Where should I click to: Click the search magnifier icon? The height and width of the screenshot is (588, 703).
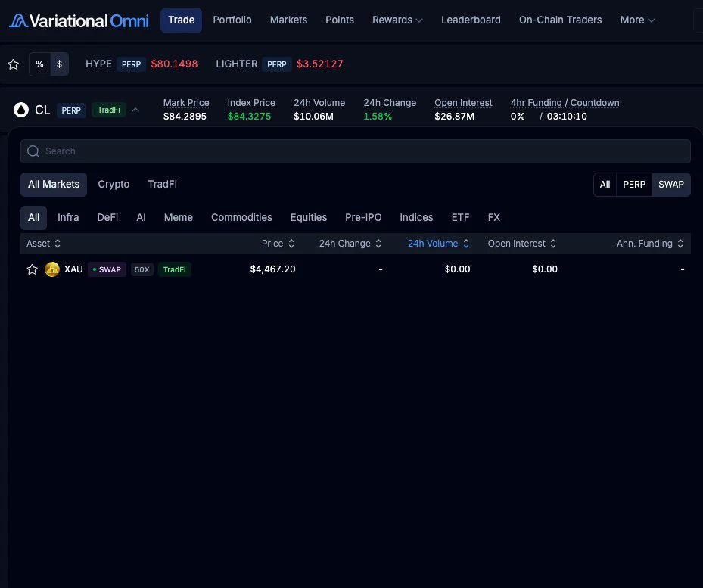(x=33, y=151)
